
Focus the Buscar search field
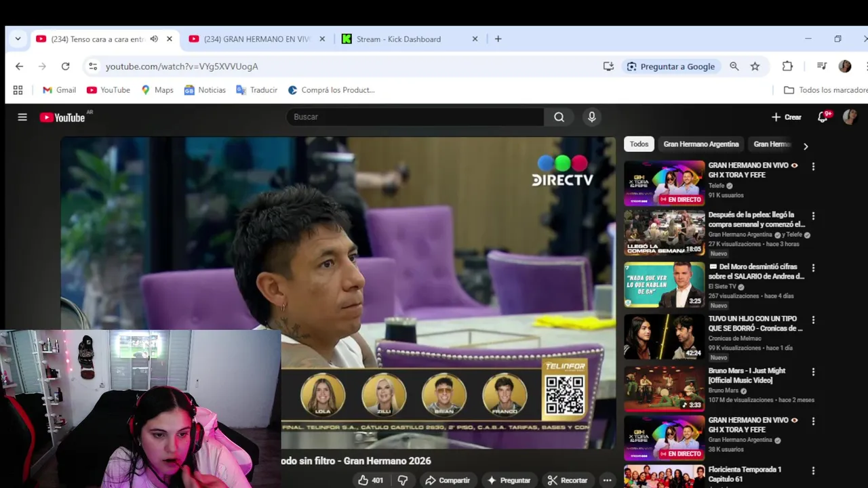tap(415, 117)
